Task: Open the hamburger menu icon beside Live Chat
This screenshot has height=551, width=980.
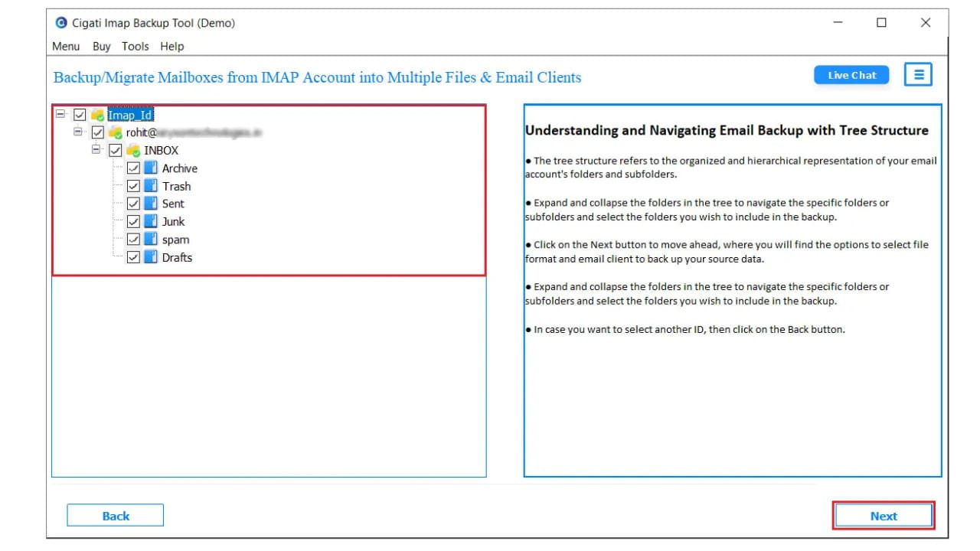Action: (919, 74)
